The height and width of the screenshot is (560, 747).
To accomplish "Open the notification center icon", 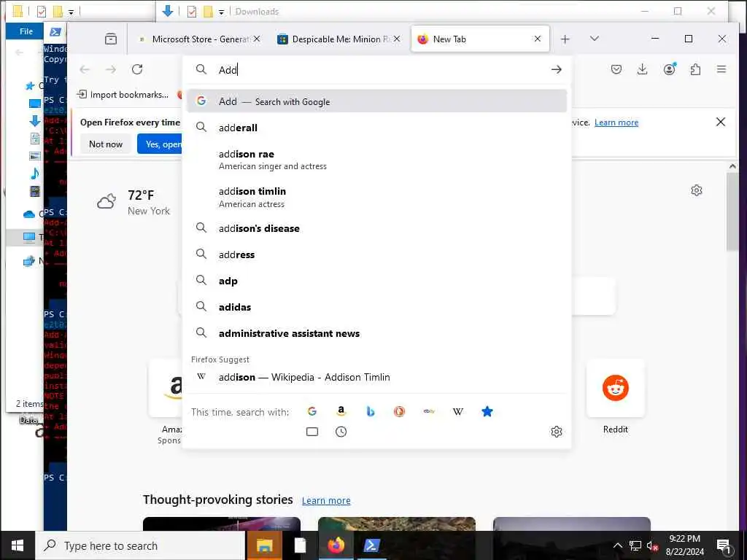I will [724, 545].
